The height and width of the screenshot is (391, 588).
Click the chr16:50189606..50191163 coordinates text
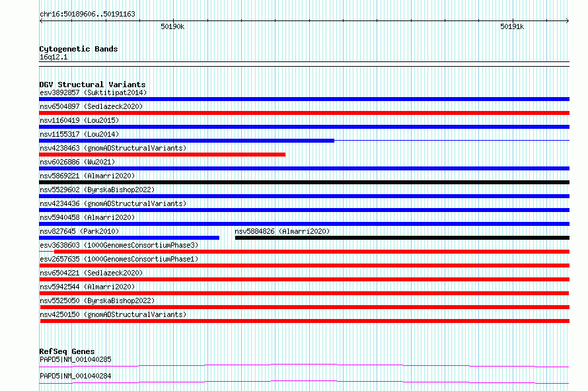tap(87, 15)
